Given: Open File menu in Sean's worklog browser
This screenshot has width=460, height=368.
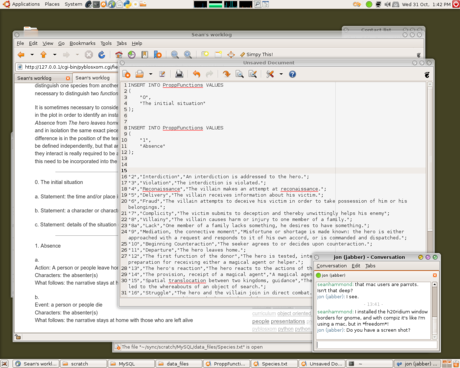Looking at the screenshot, I should tap(20, 43).
